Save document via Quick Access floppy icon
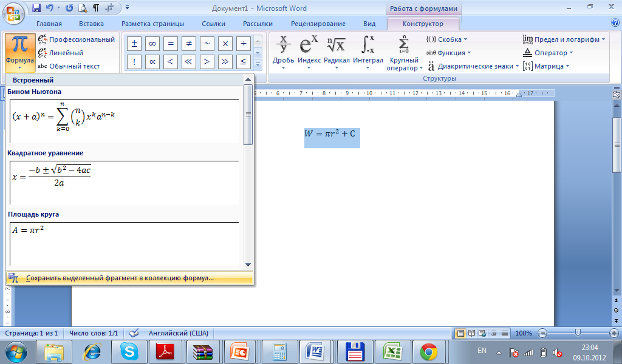 [36, 7]
